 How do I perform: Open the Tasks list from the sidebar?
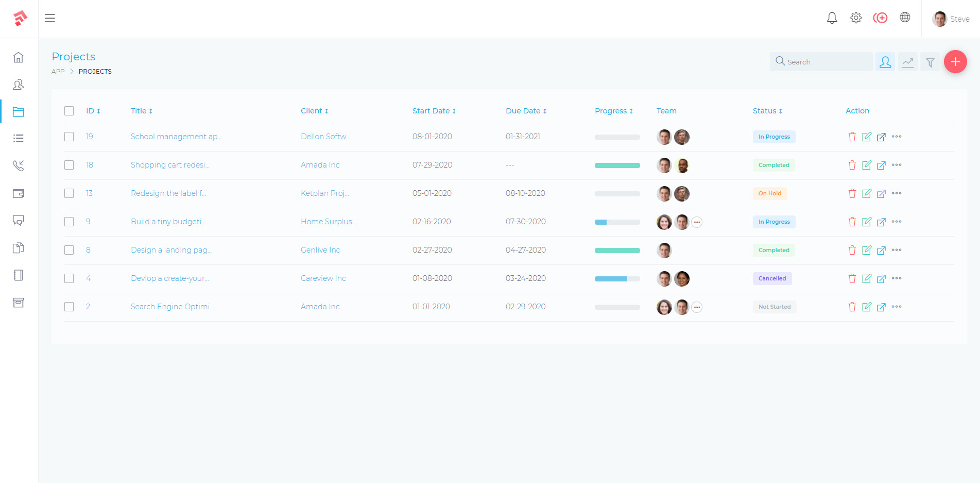pos(19,138)
